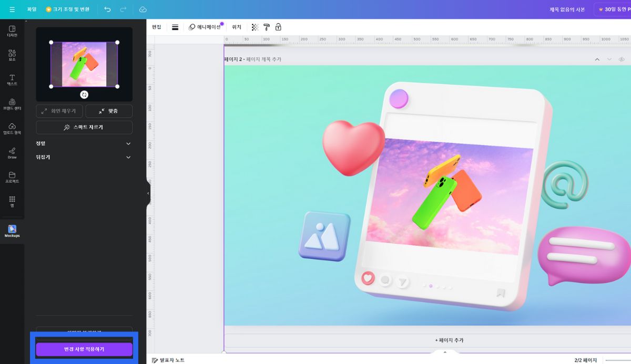The width and height of the screenshot is (631, 364).
Task: Open the 디자인 (Design) sidebar panel
Action: 12,31
